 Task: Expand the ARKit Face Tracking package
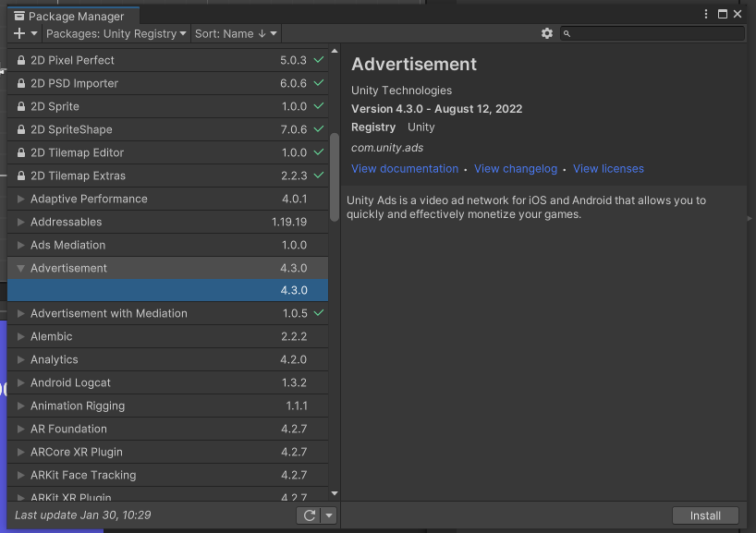20,476
